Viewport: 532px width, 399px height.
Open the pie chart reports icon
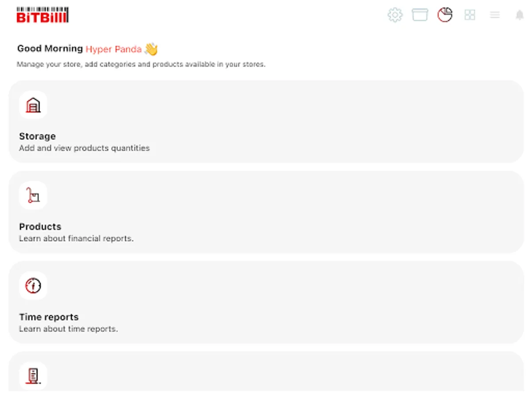(x=445, y=15)
